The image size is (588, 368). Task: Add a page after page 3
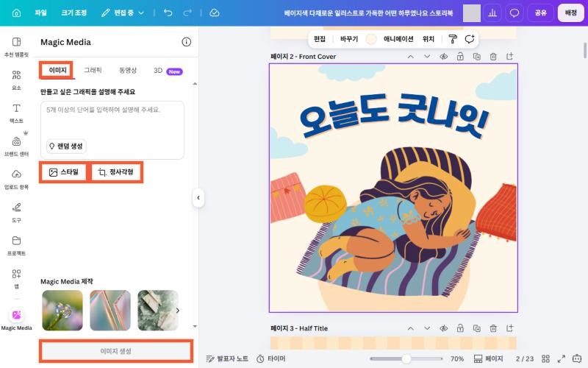click(x=509, y=328)
